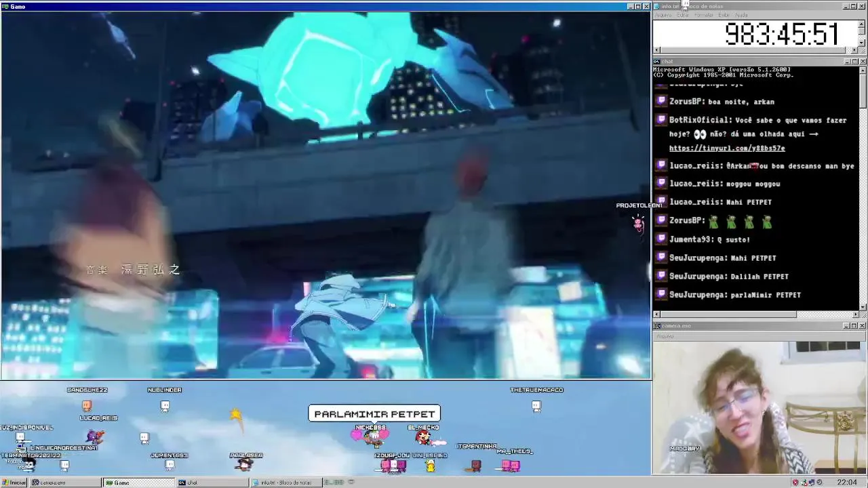Click badge beside SeuJurupenga Dalilah PETPET
Screen dimensions: 868x488
(661, 277)
